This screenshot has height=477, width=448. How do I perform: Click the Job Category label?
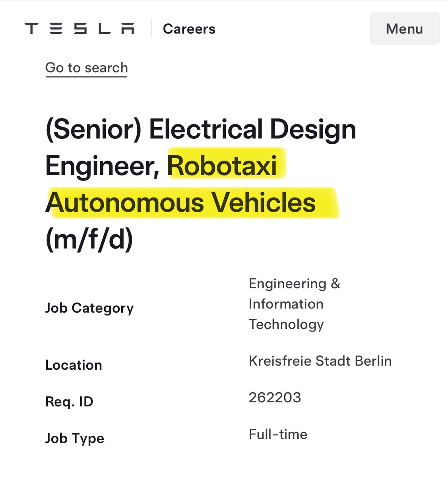click(x=89, y=308)
